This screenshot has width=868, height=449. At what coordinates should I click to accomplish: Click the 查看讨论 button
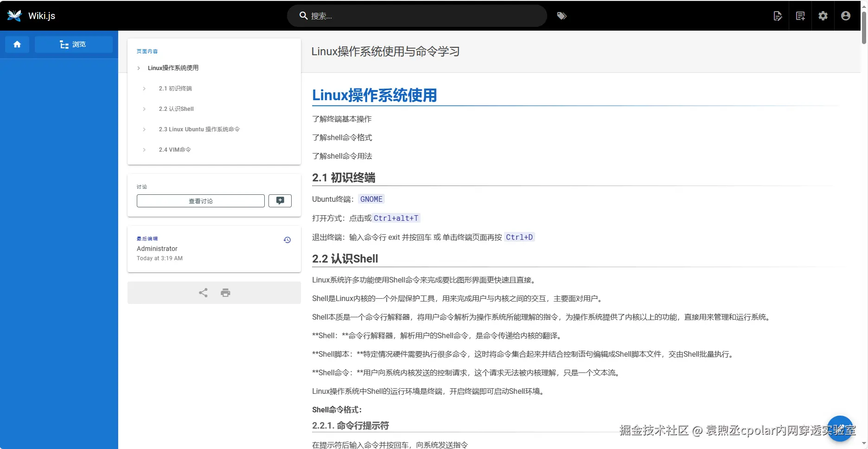200,200
